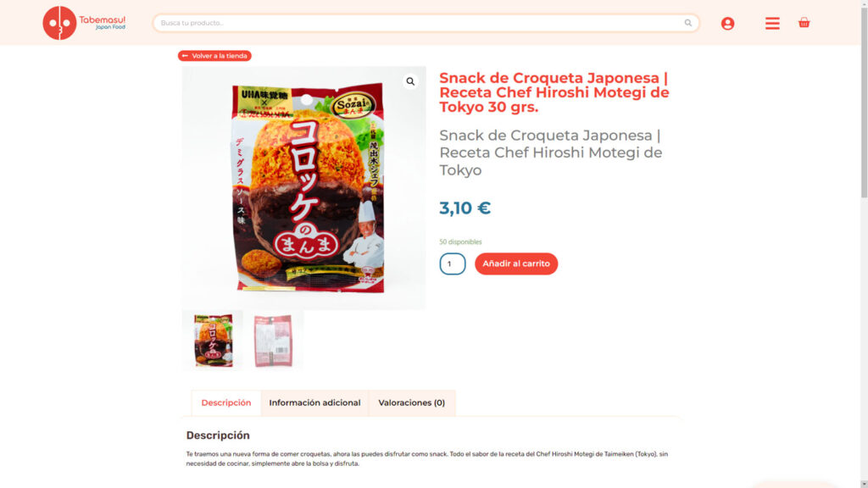Viewport: 868px width, 488px height.
Task: Click the product title heading
Action: [554, 92]
